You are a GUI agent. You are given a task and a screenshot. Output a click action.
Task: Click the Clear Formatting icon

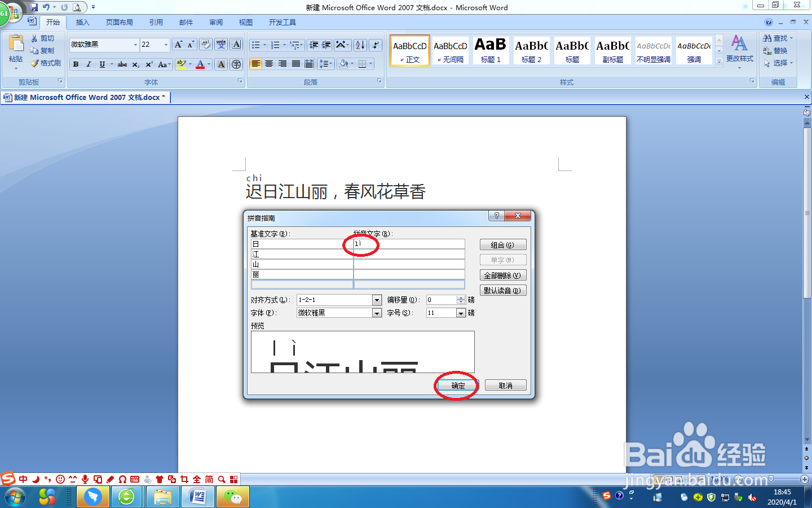(205, 44)
